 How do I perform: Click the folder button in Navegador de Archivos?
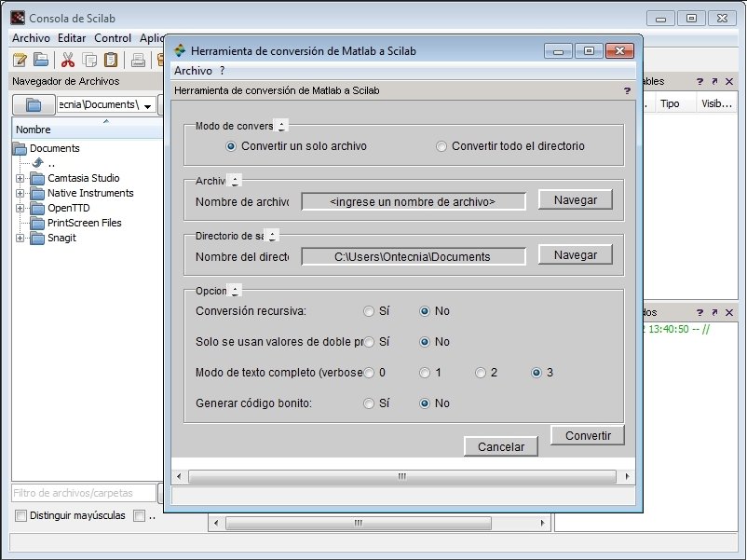click(34, 105)
